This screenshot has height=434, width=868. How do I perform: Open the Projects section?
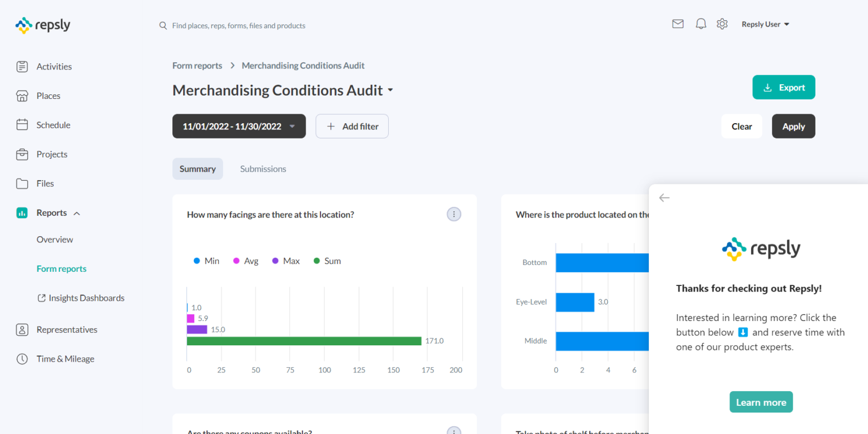(x=51, y=154)
